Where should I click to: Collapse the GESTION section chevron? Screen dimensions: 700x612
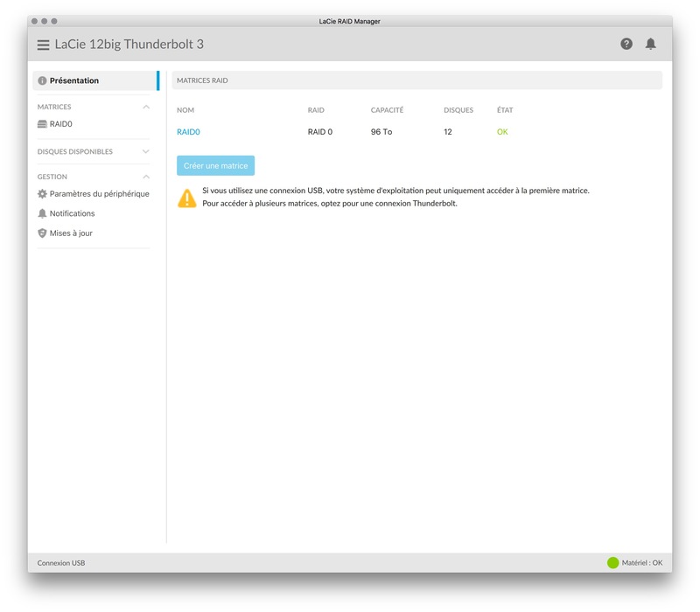click(x=146, y=177)
